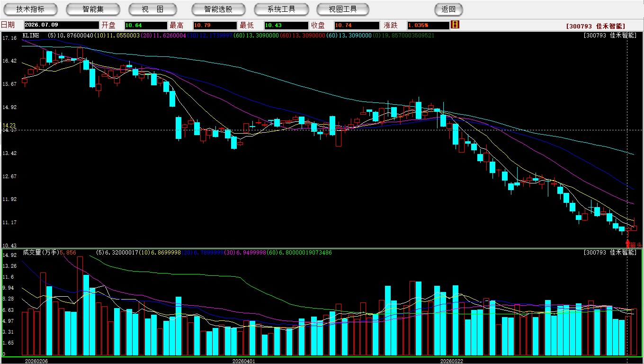Click the 13.26 volume axis label
Screen dimensions: 644x364
point(9,266)
